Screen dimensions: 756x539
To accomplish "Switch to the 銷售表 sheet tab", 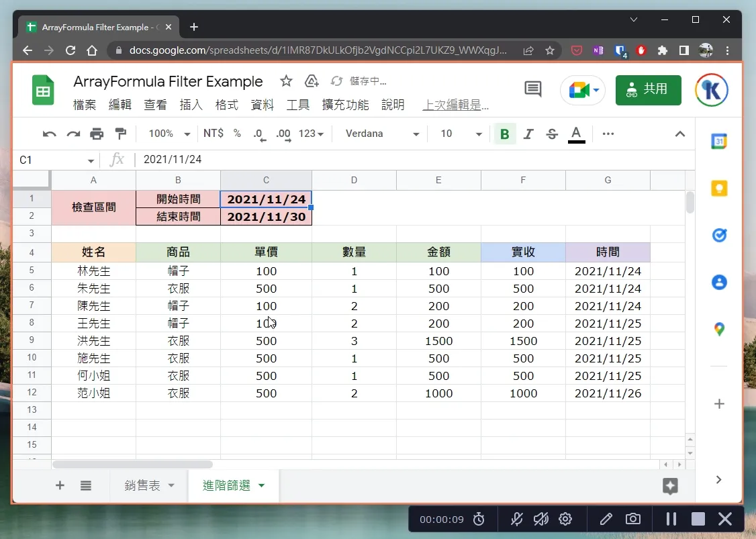I will [142, 485].
